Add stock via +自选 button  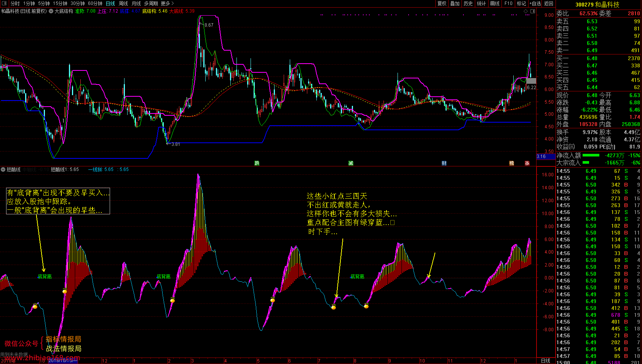click(535, 3)
